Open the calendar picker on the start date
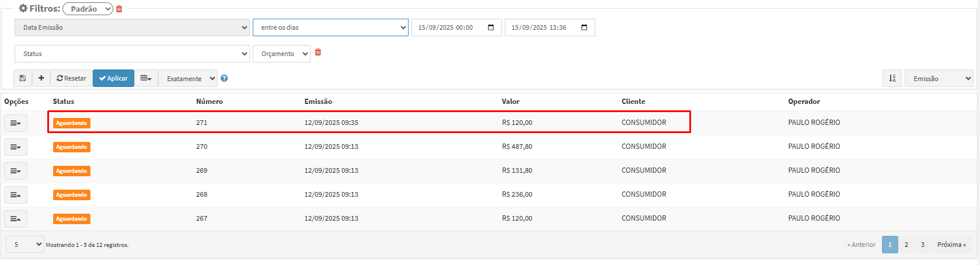The height and width of the screenshot is (265, 980). pyautogui.click(x=491, y=27)
